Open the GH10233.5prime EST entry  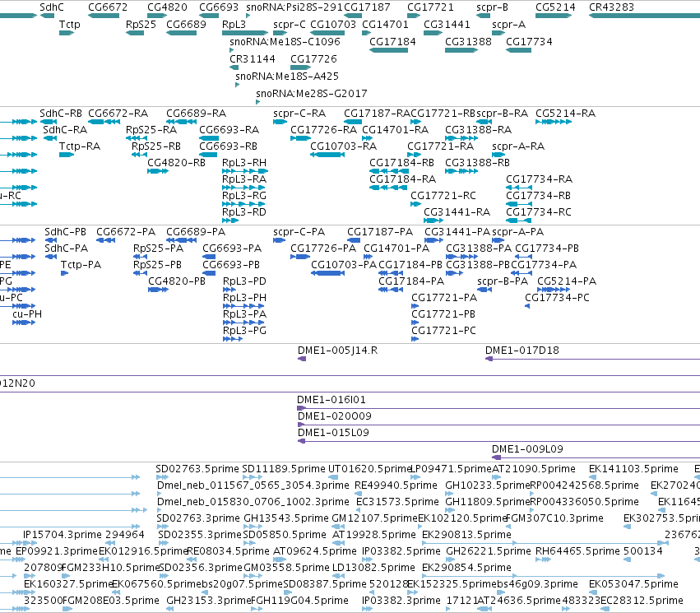(x=450, y=494)
